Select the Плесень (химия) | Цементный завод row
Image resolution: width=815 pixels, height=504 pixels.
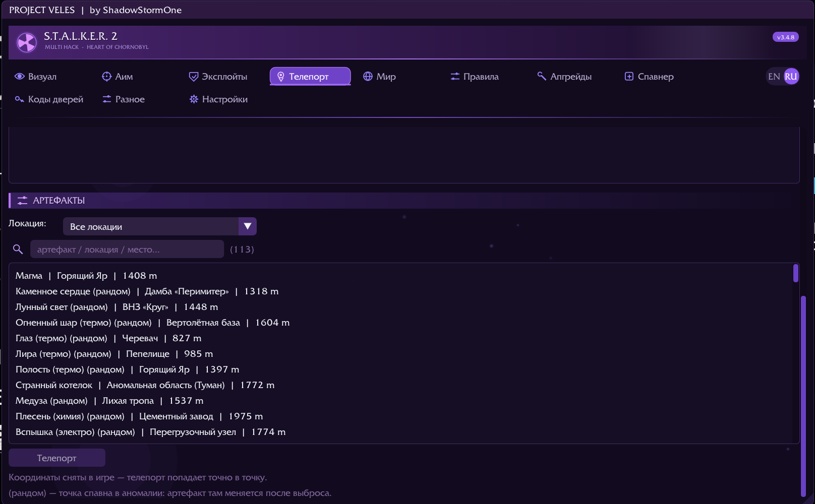[401, 416]
